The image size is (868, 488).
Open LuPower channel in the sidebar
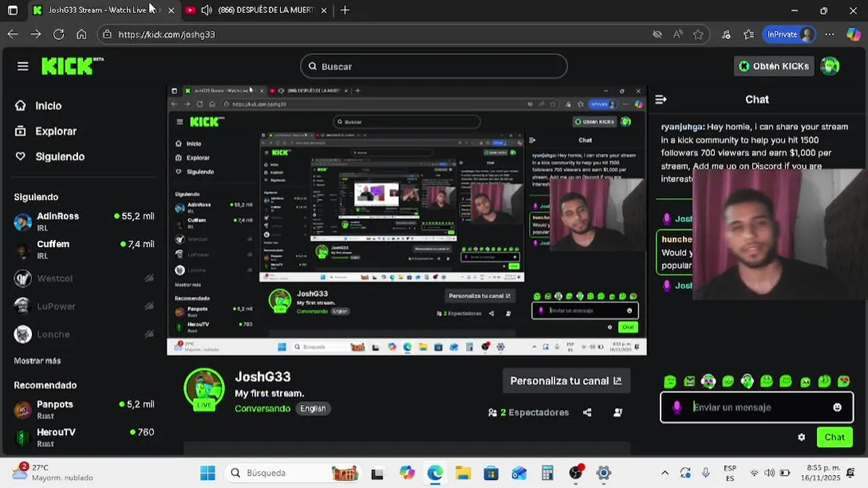coord(84,306)
